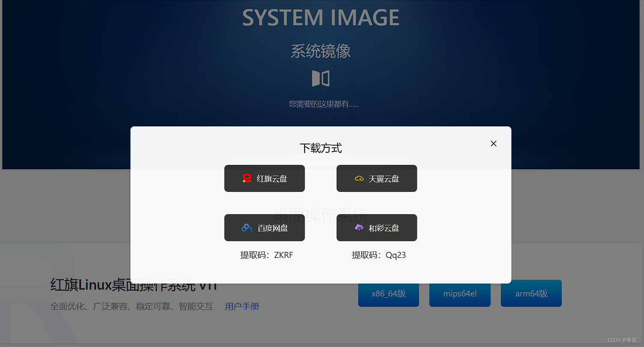
Task: Click the blue 百度网盘 logo icon
Action: pyautogui.click(x=247, y=228)
